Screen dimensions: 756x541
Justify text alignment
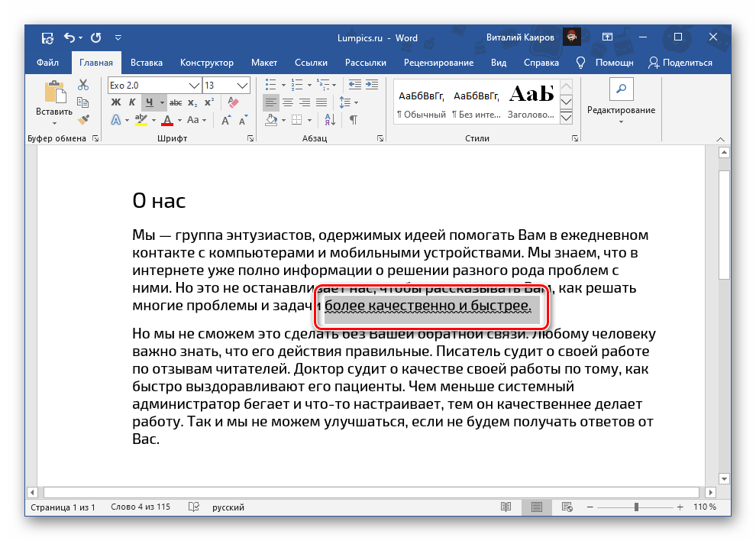tap(321, 102)
